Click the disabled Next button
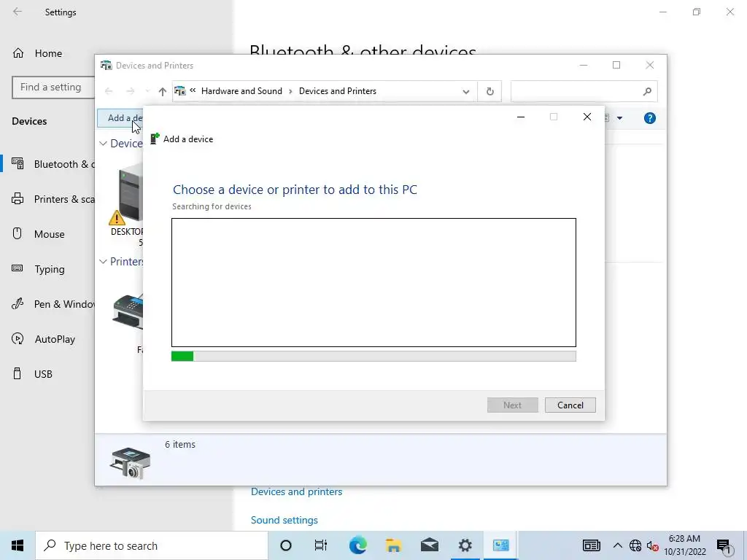Screen dimensions: 747x560 click(x=513, y=405)
